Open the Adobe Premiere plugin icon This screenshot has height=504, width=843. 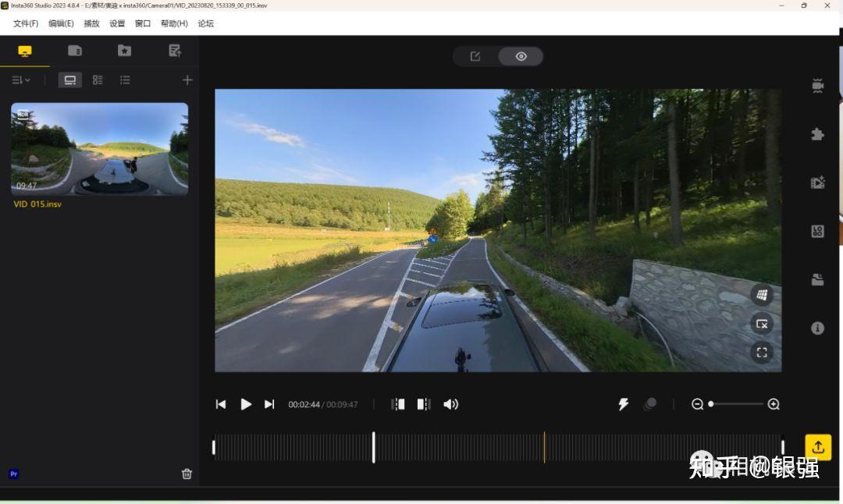13,474
